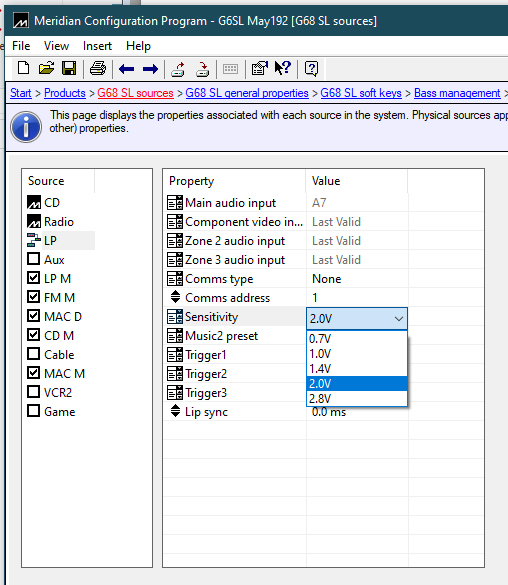Open the View menu
Screen dimensions: 508x585
click(x=56, y=46)
